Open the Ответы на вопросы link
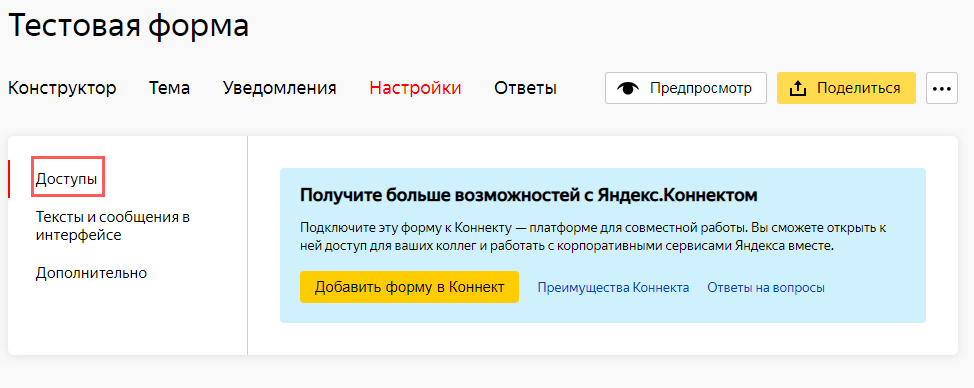The image size is (974, 388). coord(766,287)
